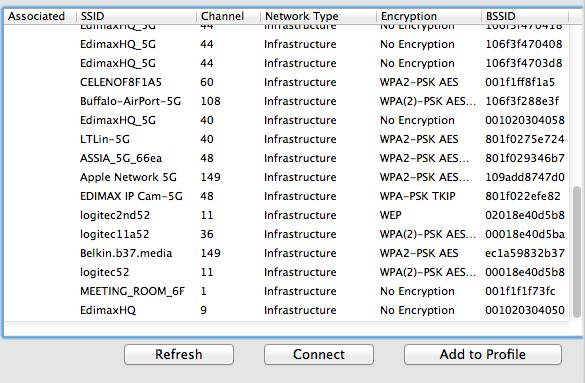585x383 pixels.
Task: Sort by Encryption column header
Action: click(429, 16)
